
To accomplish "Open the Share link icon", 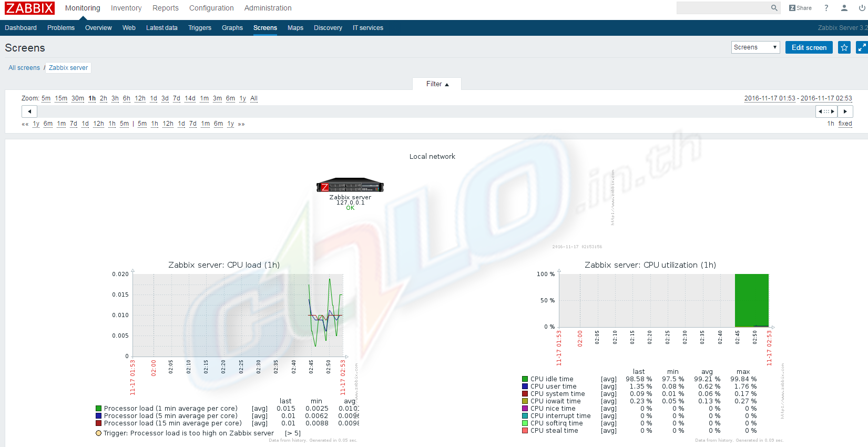I will (x=800, y=8).
